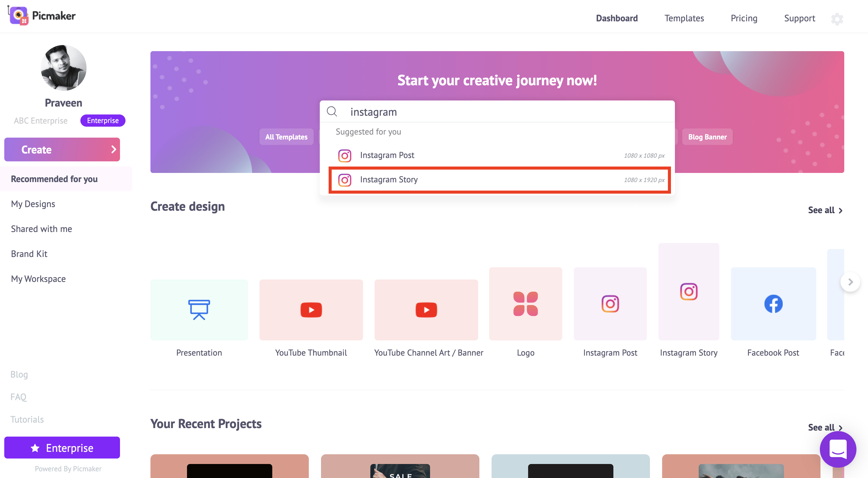The width and height of the screenshot is (868, 478).
Task: Select Recommended for you in sidebar
Action: point(66,179)
